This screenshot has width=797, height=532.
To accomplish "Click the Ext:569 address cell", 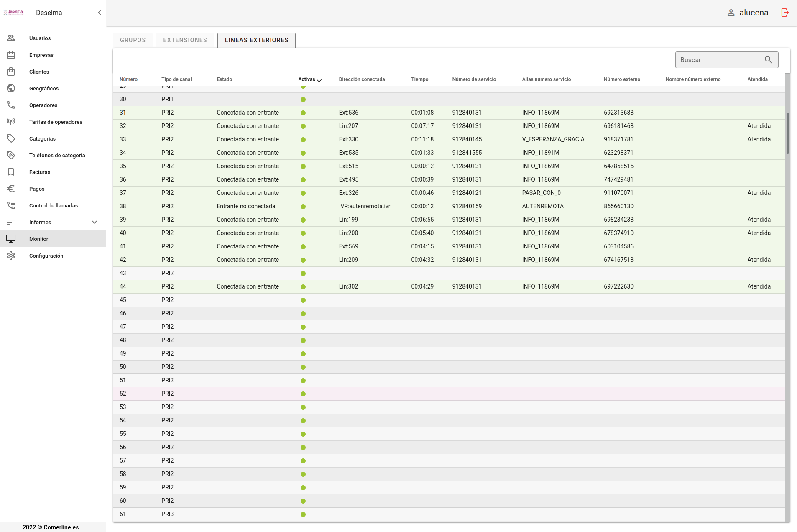I will pos(348,246).
